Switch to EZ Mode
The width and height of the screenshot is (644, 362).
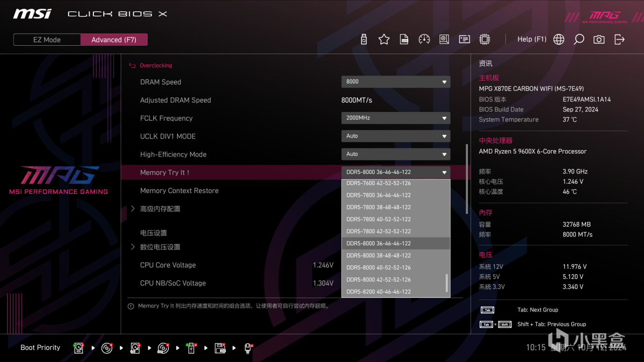tap(47, 40)
